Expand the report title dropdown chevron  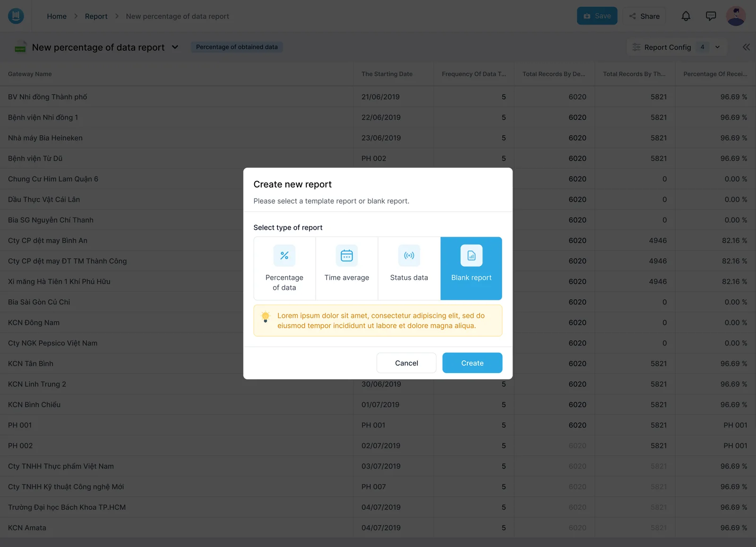(x=175, y=47)
